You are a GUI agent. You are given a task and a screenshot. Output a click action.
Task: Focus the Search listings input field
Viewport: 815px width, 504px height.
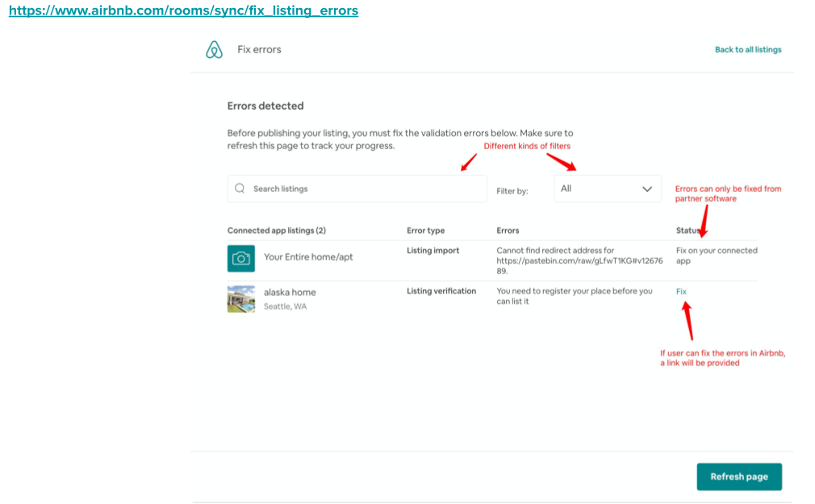(363, 189)
